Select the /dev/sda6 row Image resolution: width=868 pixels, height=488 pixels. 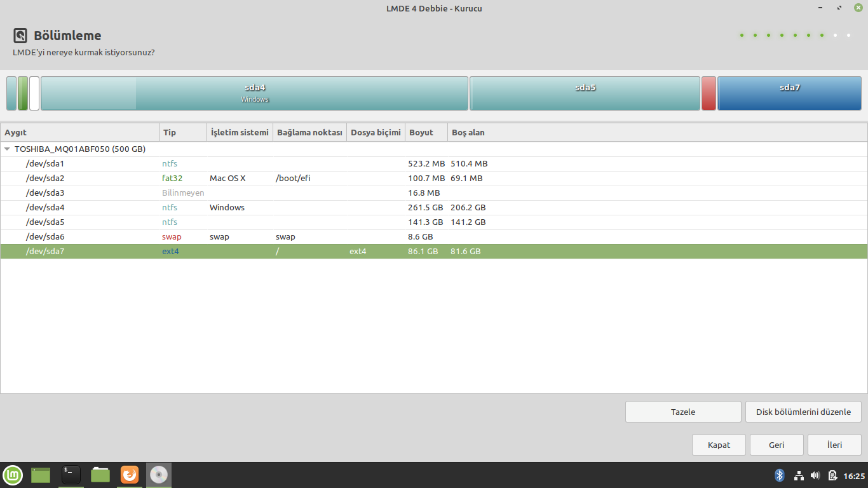[x=434, y=237]
